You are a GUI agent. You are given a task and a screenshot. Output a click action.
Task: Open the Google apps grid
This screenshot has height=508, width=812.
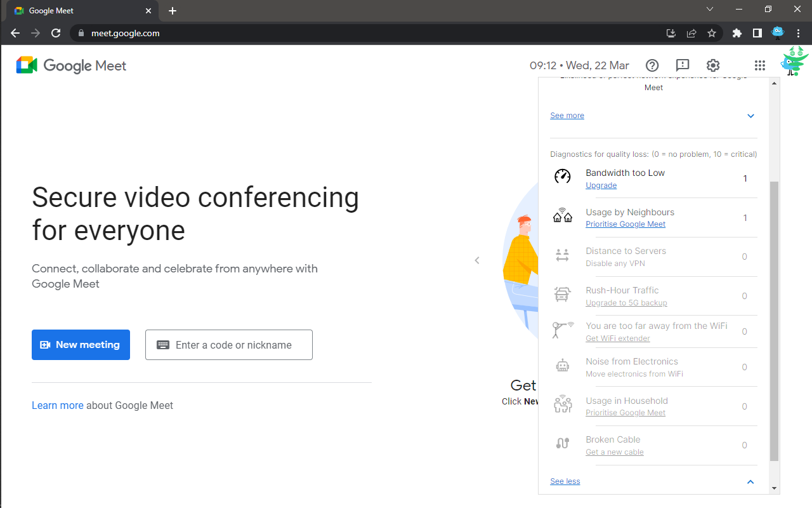(x=760, y=65)
